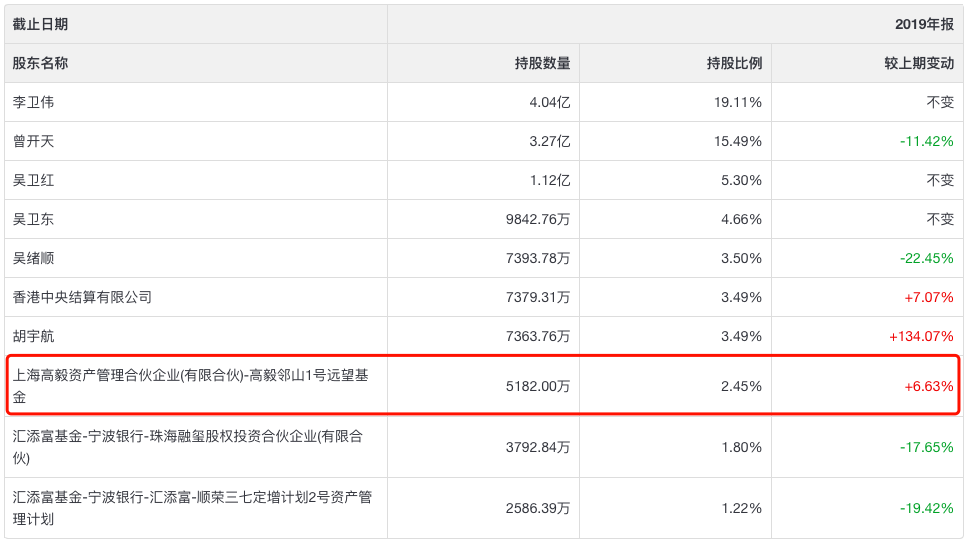Click the 持股数量 column header
The width and height of the screenshot is (967, 542).
pos(543,63)
